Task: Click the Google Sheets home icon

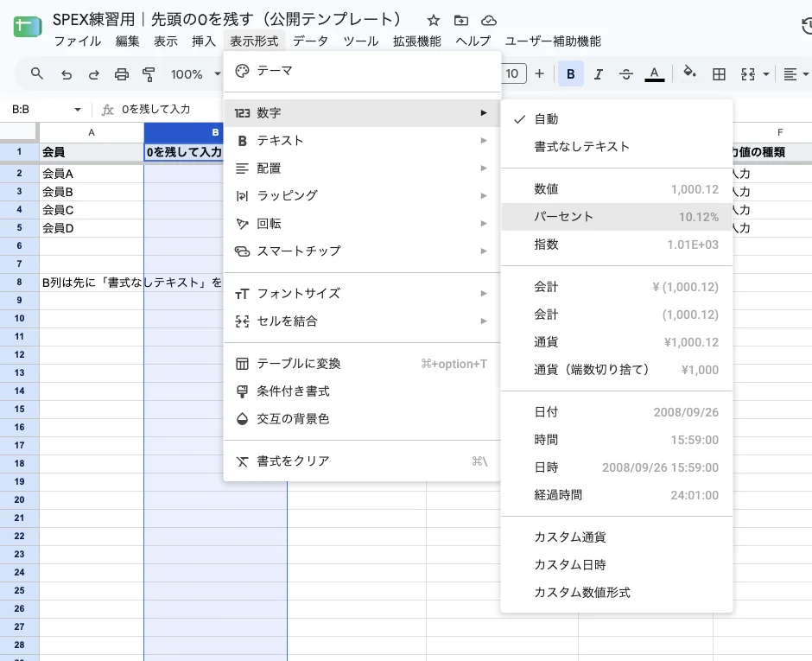Action: click(x=28, y=27)
